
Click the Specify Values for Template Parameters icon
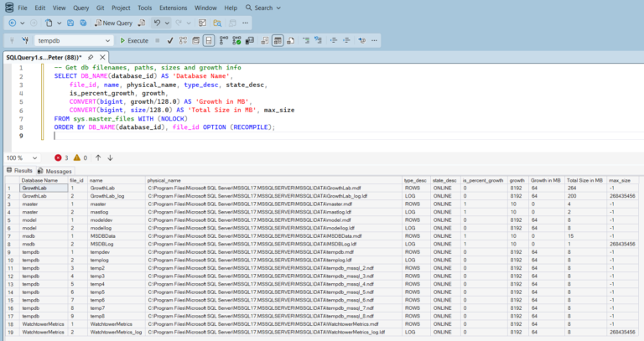tap(362, 40)
